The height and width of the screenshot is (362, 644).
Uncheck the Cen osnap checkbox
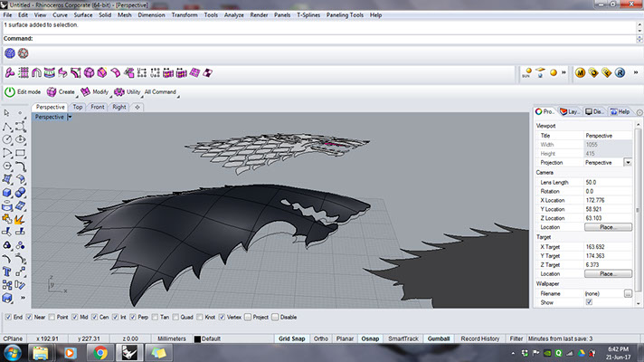(x=94, y=318)
